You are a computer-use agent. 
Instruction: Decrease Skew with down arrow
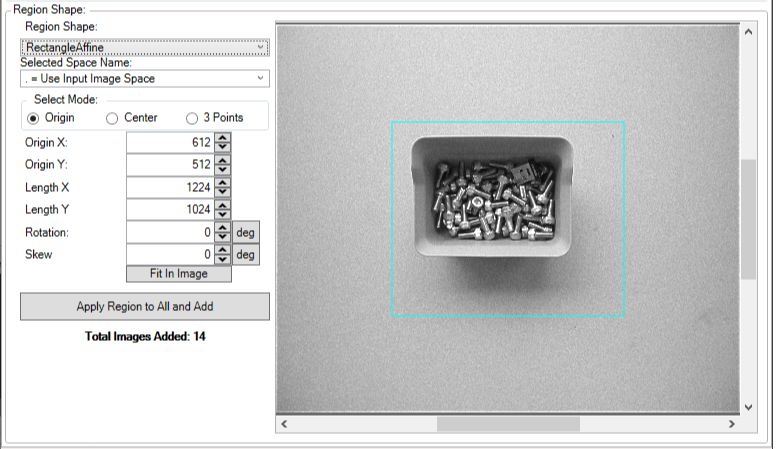pos(222,259)
